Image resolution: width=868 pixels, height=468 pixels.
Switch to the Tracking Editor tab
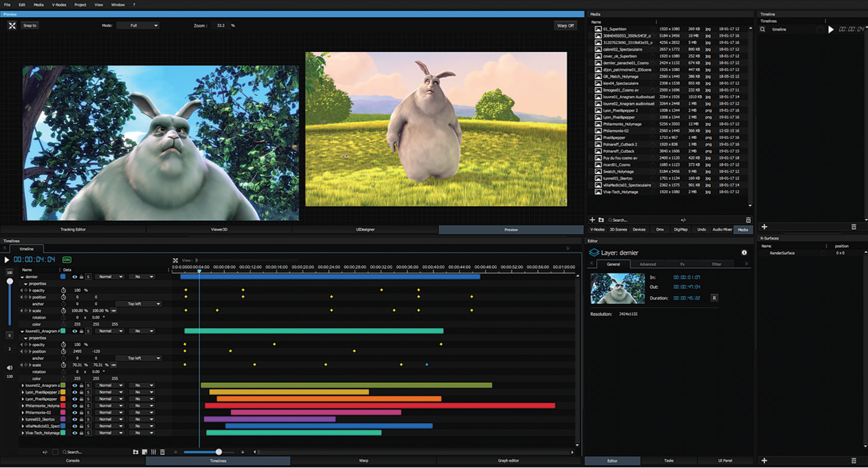pos(73,229)
